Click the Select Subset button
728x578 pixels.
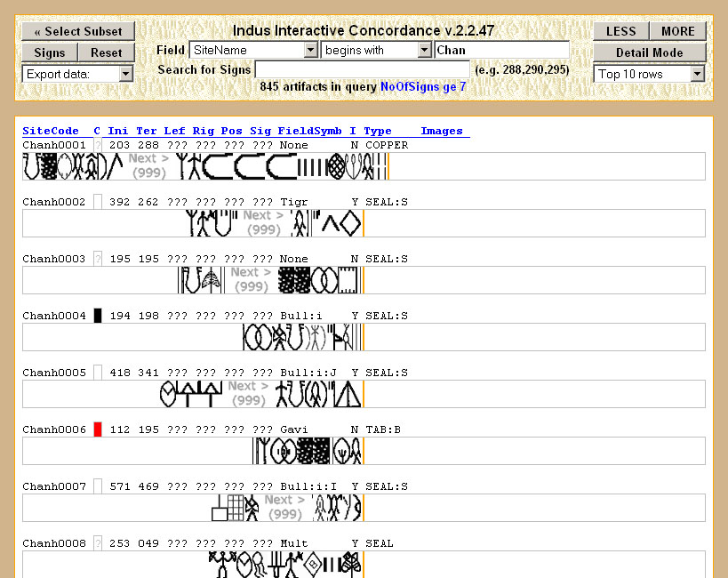[78, 31]
